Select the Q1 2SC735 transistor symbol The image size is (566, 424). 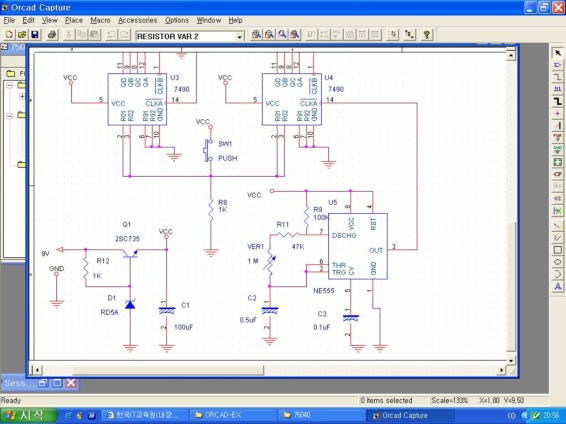pos(131,253)
